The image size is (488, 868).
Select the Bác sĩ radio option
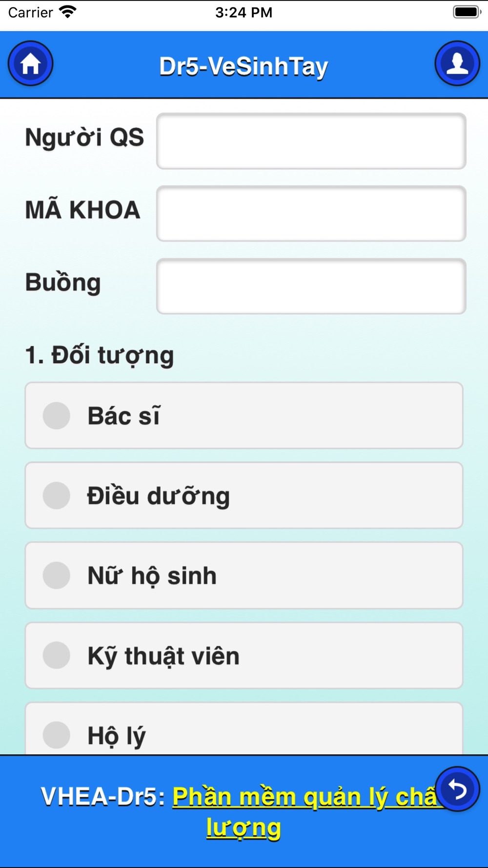(x=244, y=415)
